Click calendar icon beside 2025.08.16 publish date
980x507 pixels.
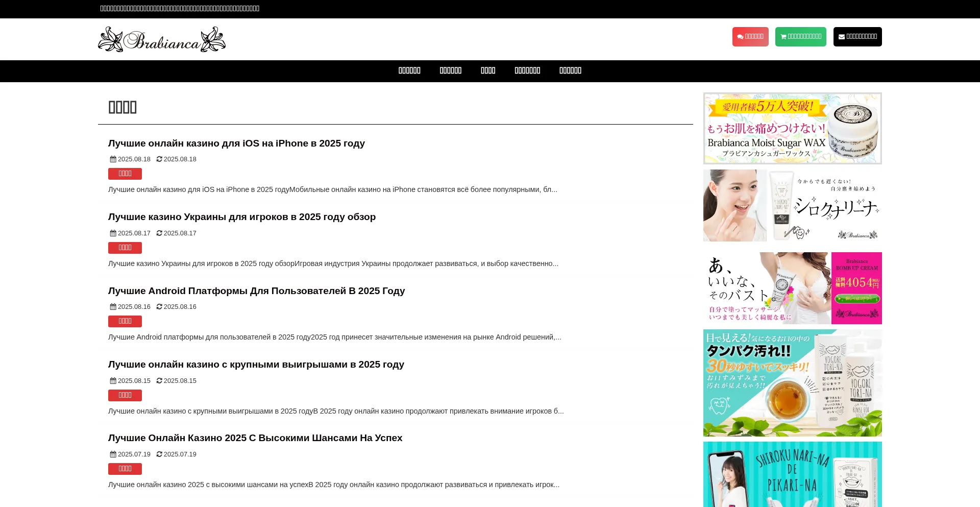click(113, 307)
